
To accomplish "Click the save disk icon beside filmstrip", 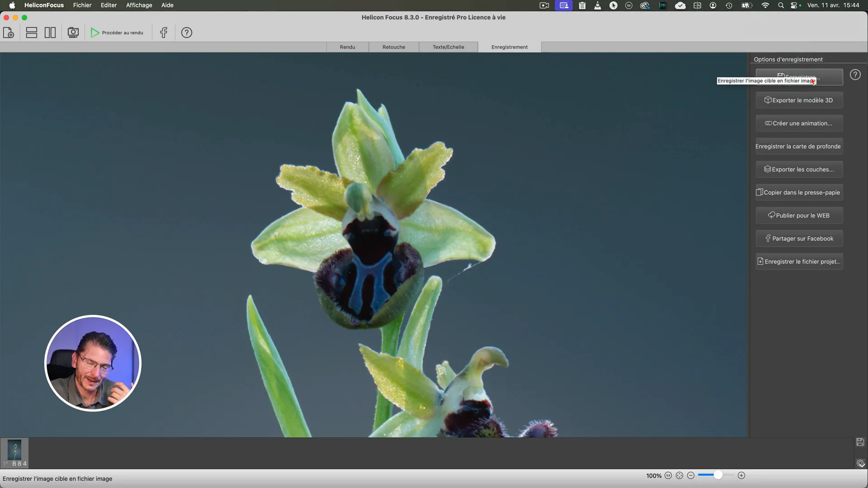I will [860, 442].
